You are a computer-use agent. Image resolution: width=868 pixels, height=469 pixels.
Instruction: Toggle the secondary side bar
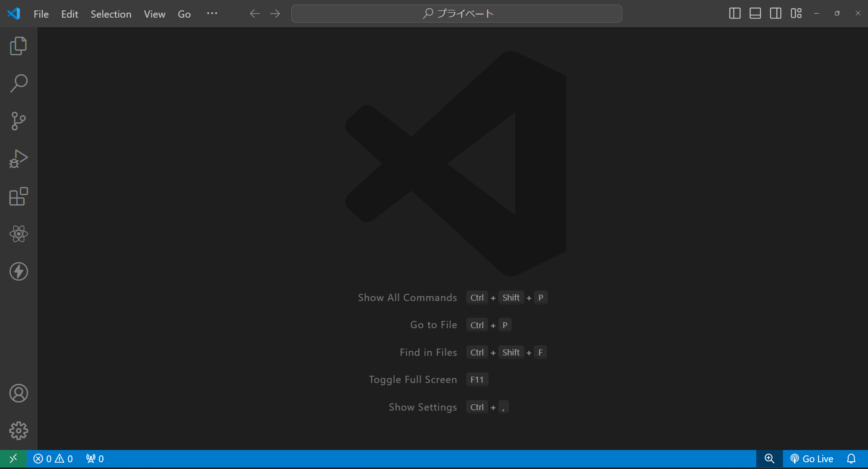click(775, 13)
